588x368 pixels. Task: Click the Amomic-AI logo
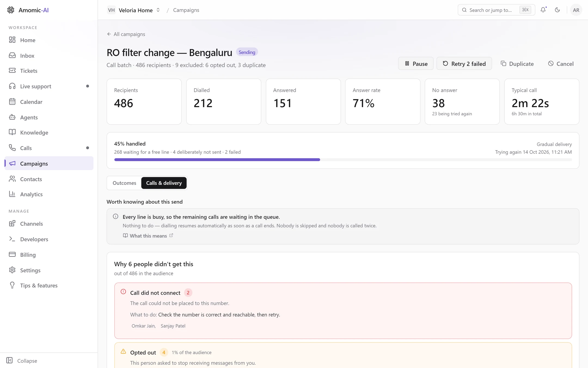point(28,10)
